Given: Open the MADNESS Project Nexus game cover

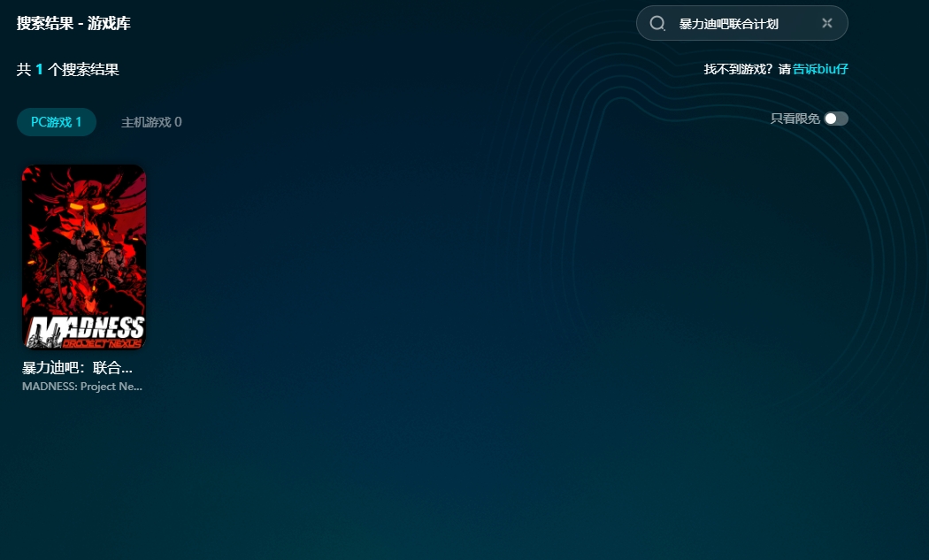Looking at the screenshot, I should coord(83,257).
